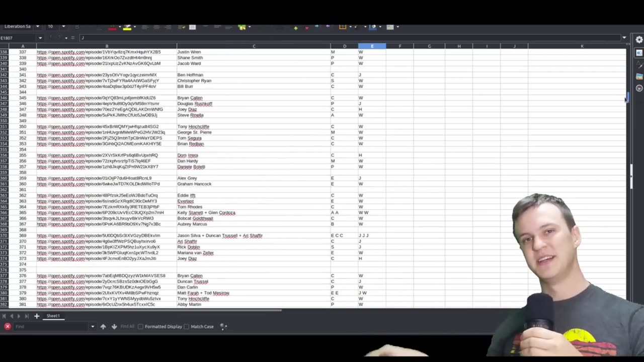Go to next sheet arrow
The height and width of the screenshot is (362, 644).
pyautogui.click(x=19, y=316)
